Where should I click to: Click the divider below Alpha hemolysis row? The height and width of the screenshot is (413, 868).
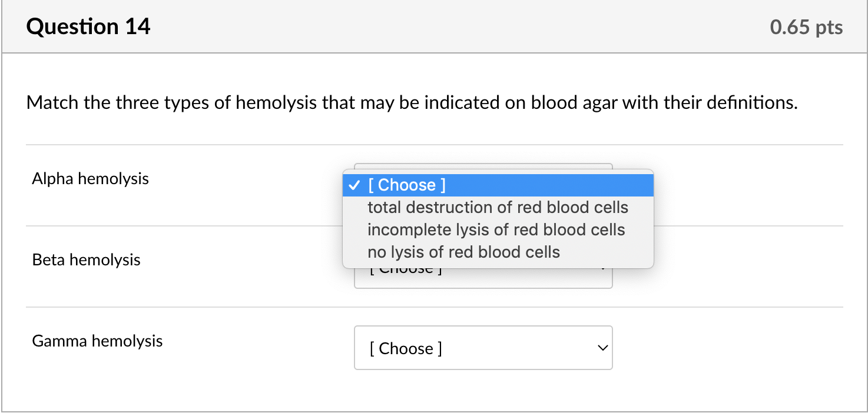177,224
